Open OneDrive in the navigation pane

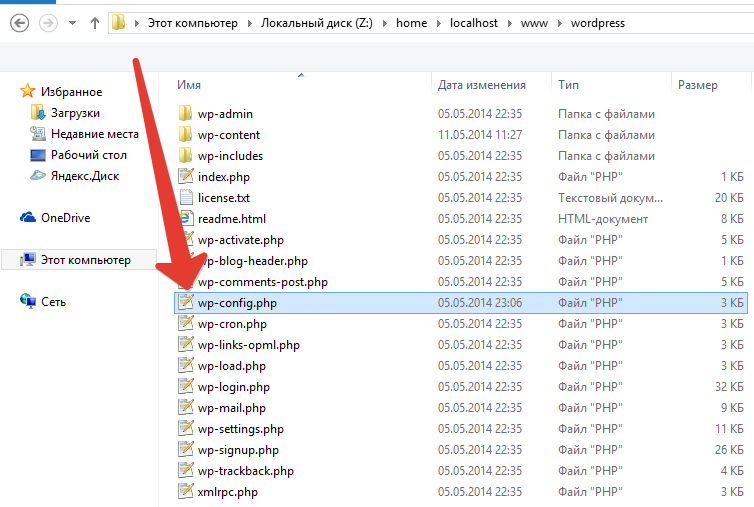tap(65, 218)
